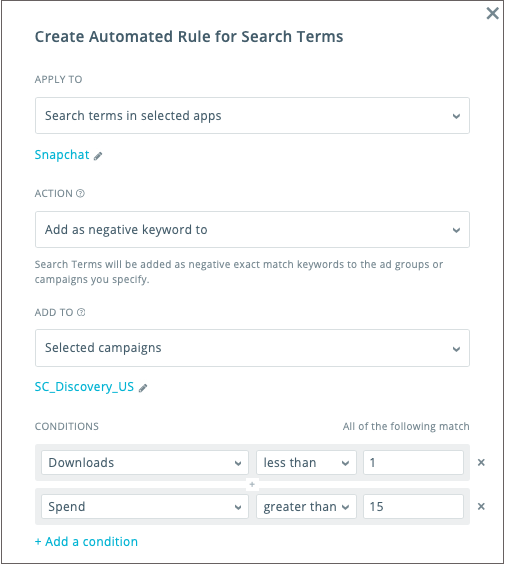Open the 'less than' operator dropdown
Viewport: 505px width, 565px height.
pos(306,462)
